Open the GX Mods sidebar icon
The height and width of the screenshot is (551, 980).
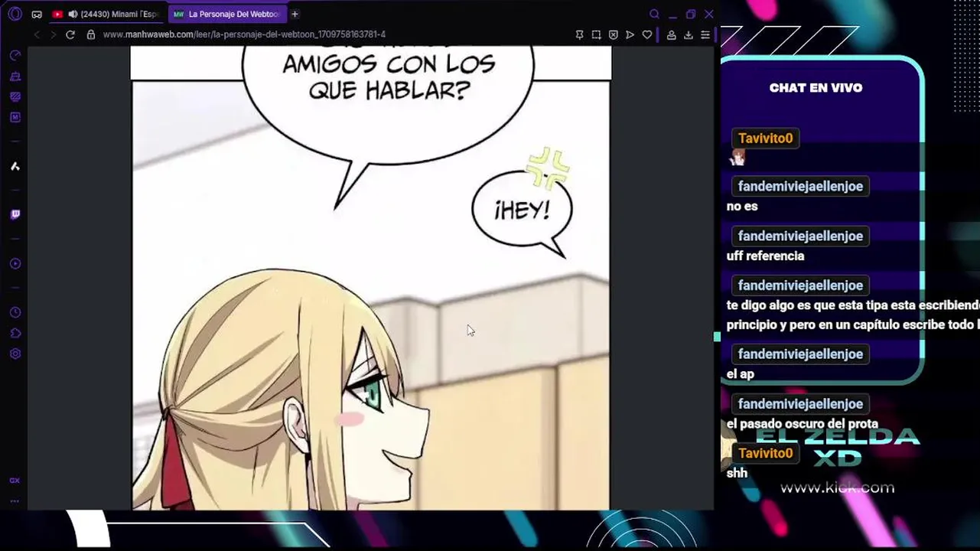(15, 97)
